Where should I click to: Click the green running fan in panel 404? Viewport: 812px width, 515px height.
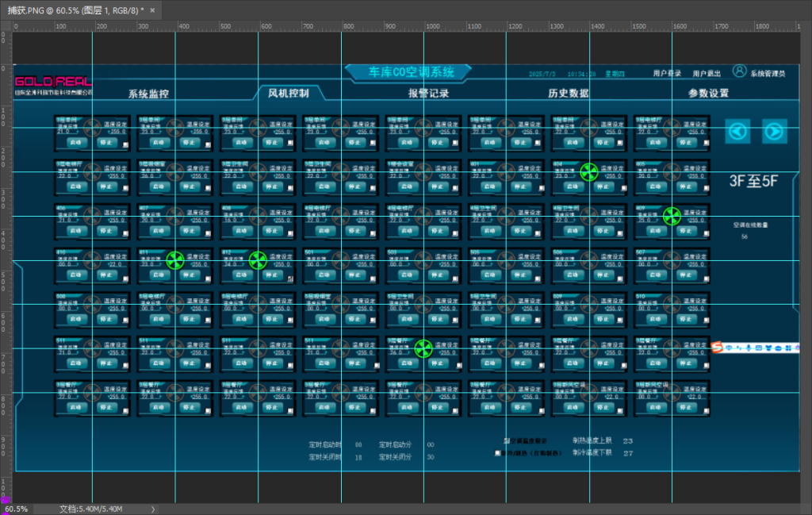point(589,172)
